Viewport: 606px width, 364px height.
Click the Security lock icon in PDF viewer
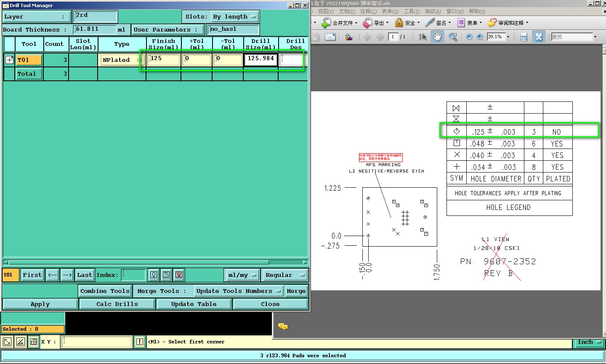[399, 23]
